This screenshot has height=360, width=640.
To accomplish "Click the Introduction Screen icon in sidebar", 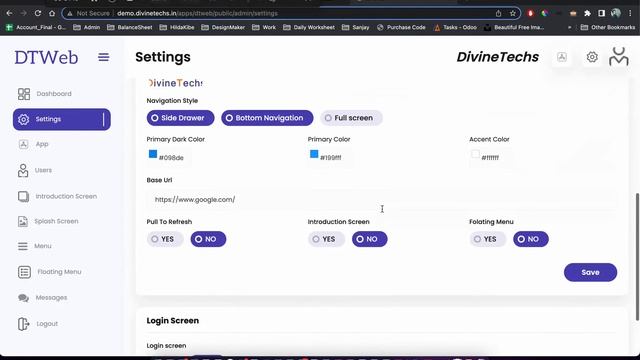I will point(23,196).
